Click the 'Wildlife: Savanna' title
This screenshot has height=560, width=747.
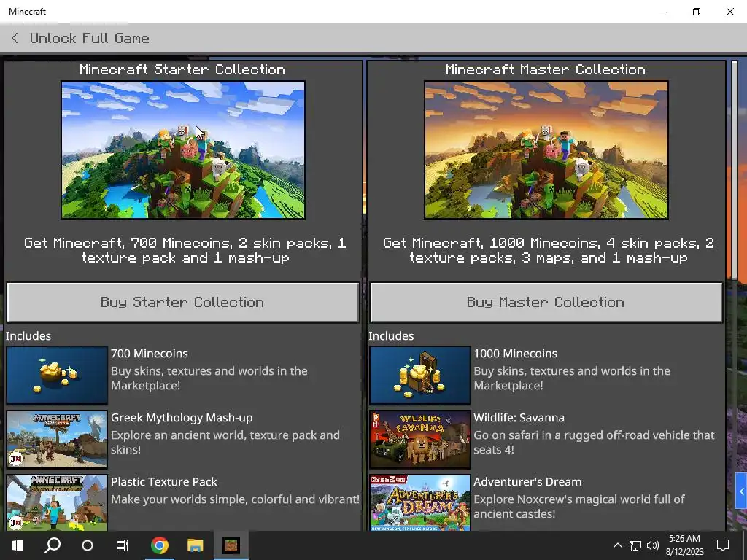519,418
